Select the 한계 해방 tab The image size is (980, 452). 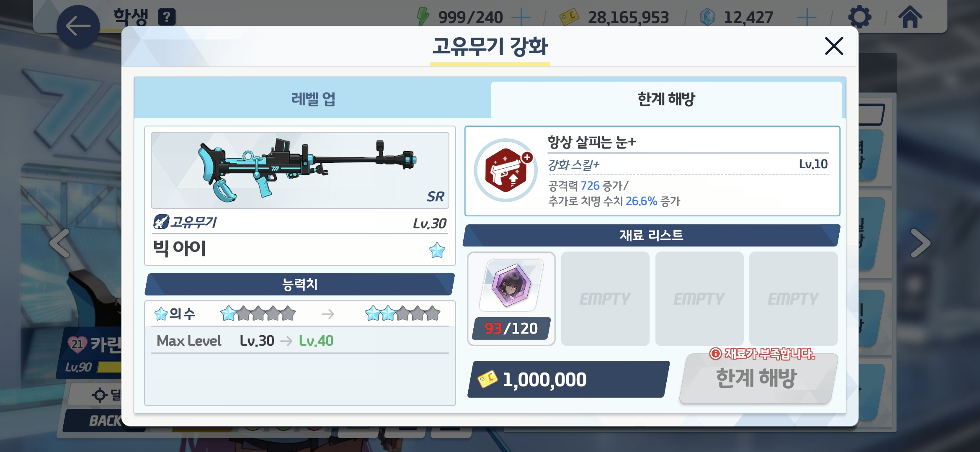666,99
